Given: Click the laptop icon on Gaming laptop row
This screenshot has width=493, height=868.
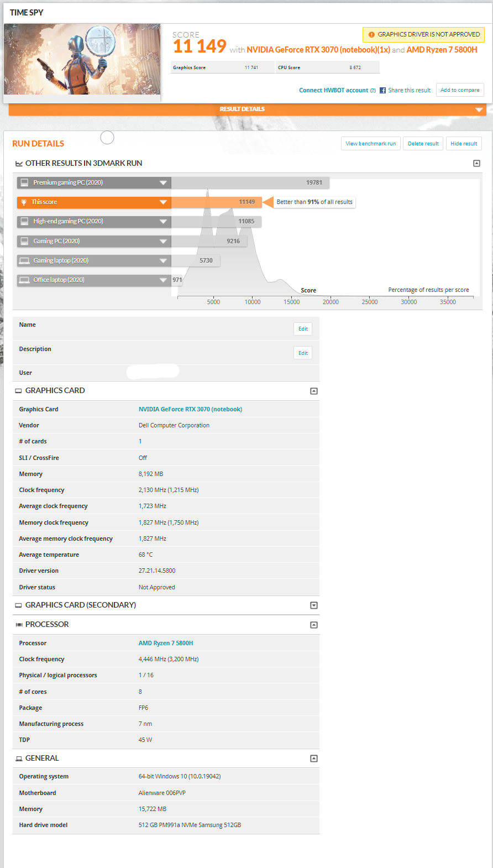Looking at the screenshot, I should pos(24,260).
